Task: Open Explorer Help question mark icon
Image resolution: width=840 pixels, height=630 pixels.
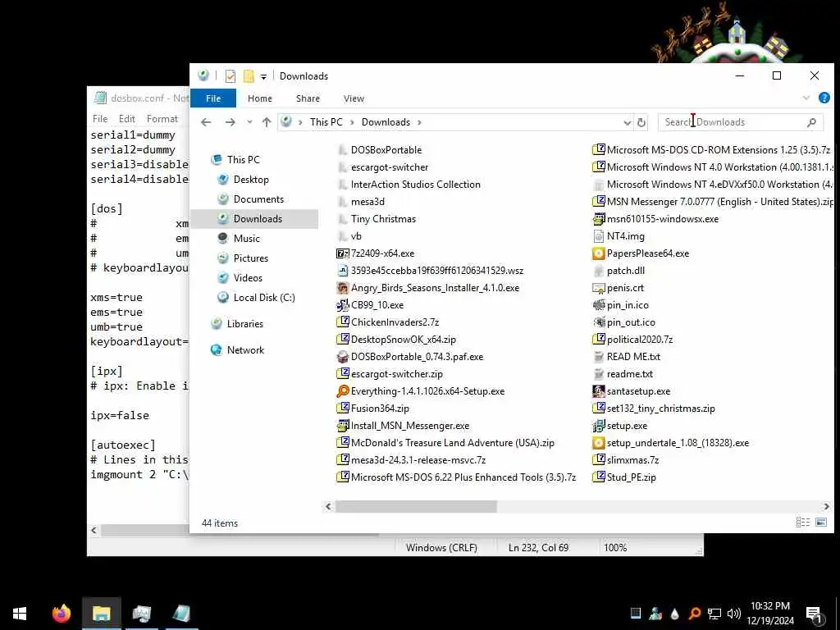Action: tap(824, 98)
